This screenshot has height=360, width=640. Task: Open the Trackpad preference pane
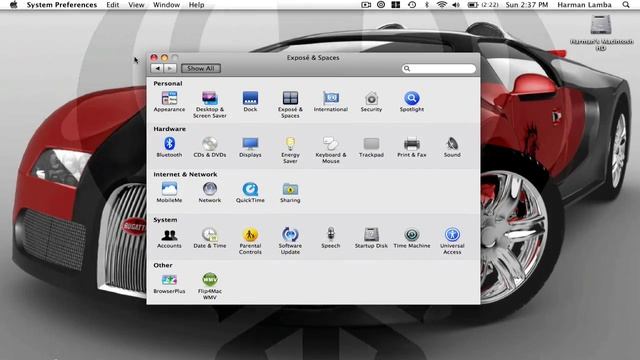(371, 147)
